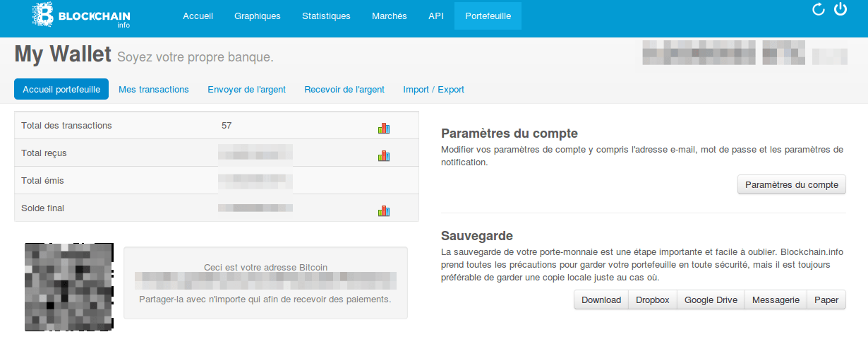Select the Accueil portefeuille tab
Image resolution: width=868 pixels, height=344 pixels.
(61, 89)
